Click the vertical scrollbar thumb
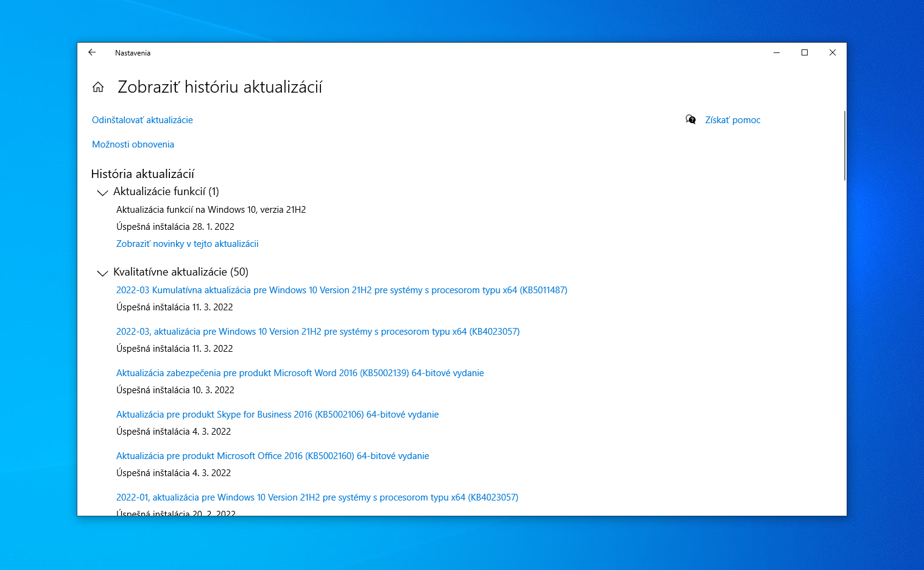 845,146
